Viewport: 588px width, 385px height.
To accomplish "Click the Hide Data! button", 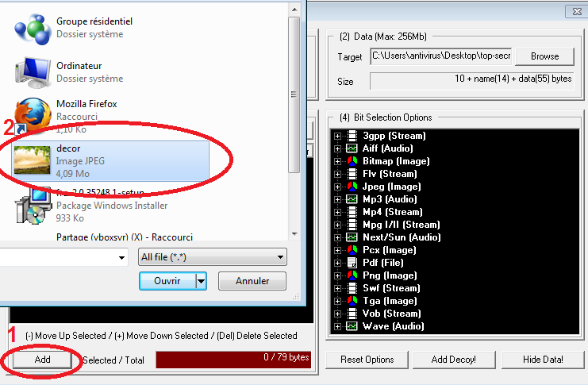I will (543, 360).
